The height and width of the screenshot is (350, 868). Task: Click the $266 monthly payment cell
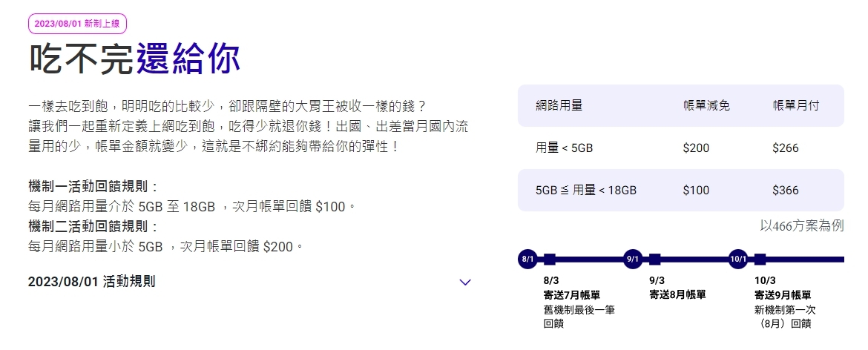click(785, 148)
